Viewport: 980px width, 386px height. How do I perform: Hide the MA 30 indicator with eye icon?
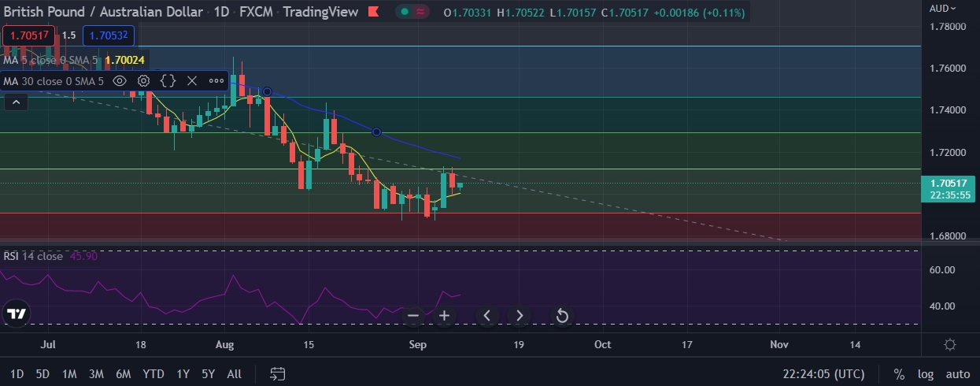[120, 80]
